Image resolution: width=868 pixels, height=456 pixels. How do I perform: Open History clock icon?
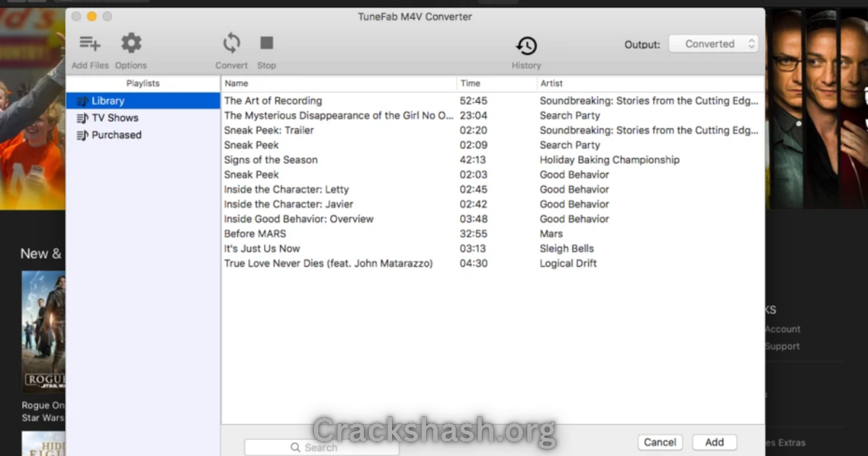click(x=527, y=46)
